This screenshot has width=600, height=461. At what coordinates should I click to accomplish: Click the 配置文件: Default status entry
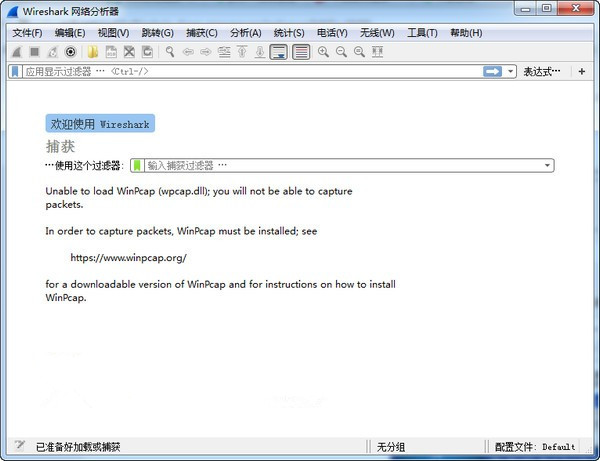click(x=535, y=447)
